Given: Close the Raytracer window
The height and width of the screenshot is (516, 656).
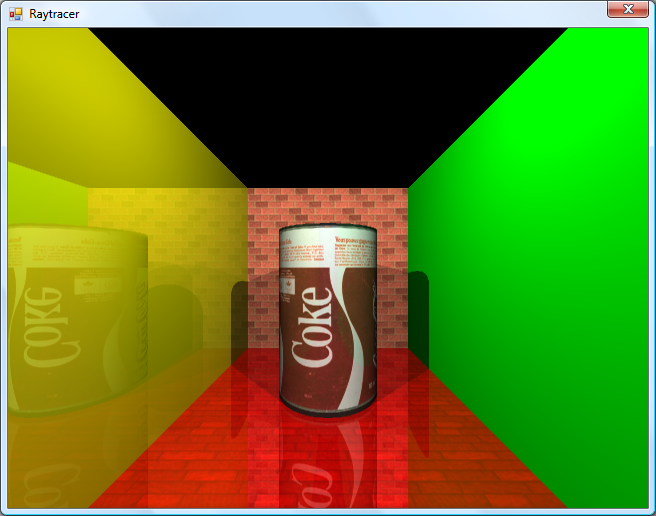Looking at the screenshot, I should 628,9.
